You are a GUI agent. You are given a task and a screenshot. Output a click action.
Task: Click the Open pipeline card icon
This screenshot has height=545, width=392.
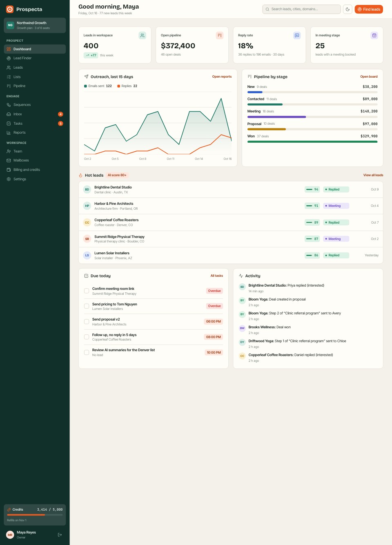220,36
